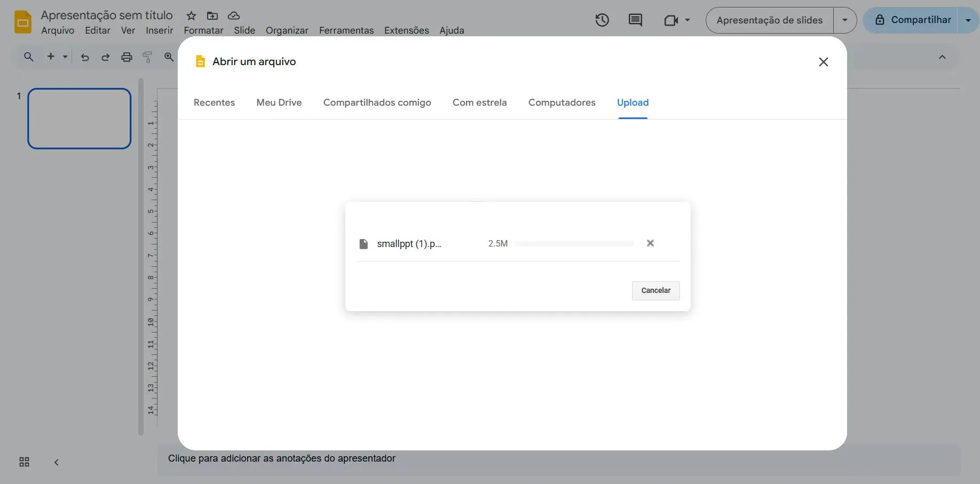Viewport: 980px width, 484px height.
Task: Print the presentation
Action: (127, 57)
